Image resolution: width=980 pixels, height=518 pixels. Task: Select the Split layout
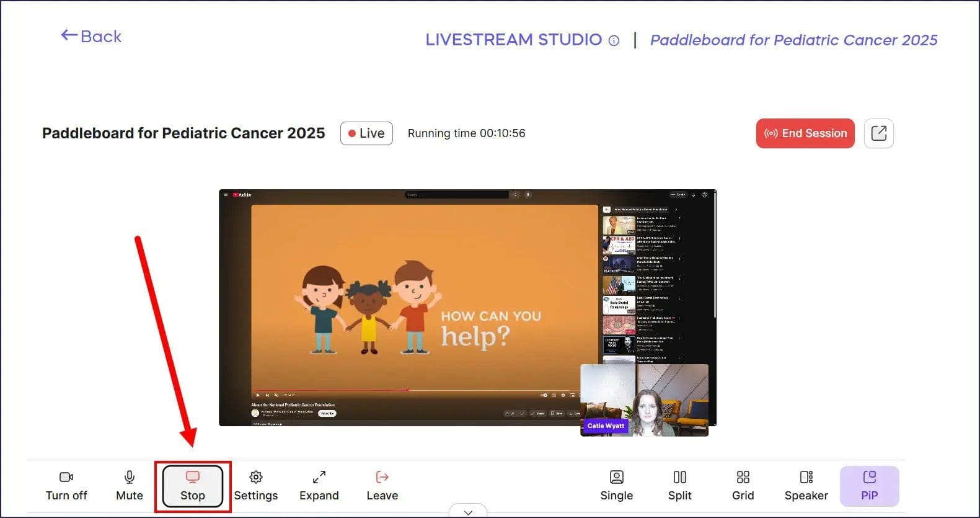point(679,486)
